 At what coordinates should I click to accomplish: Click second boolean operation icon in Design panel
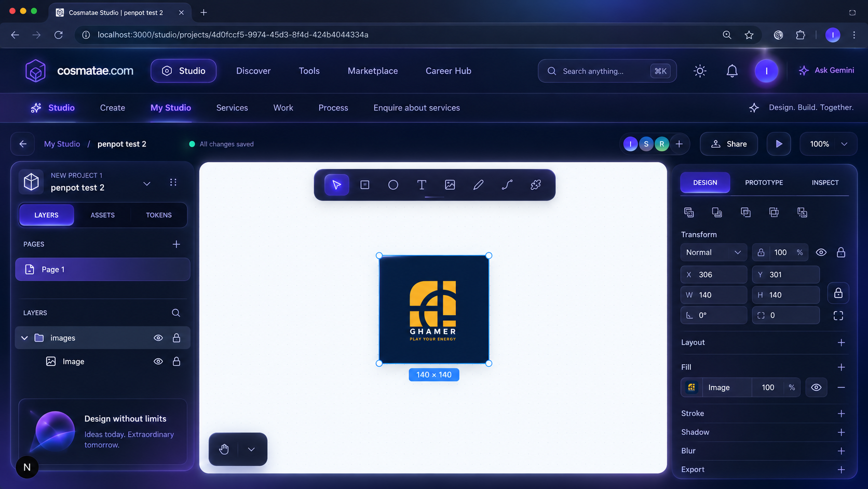click(x=717, y=212)
